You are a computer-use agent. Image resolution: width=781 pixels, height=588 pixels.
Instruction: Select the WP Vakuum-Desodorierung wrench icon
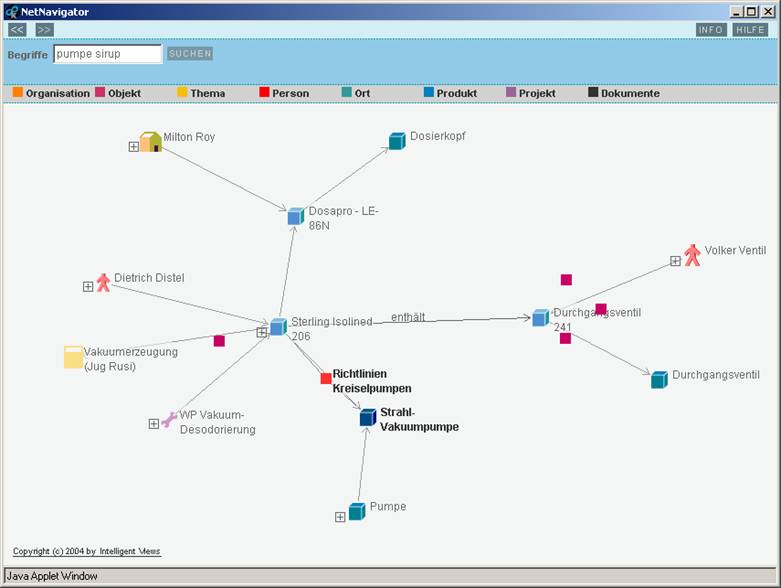pos(169,420)
